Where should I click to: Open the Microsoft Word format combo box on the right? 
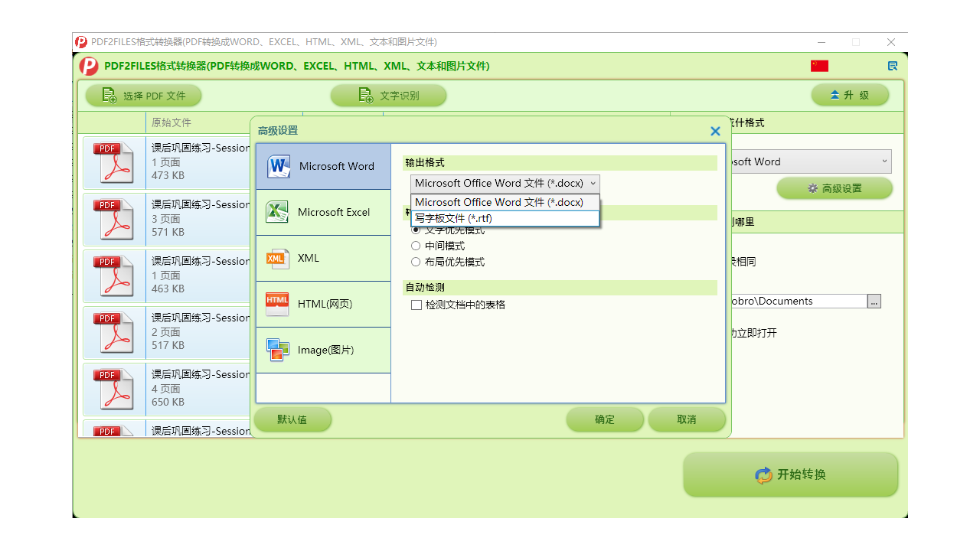pos(812,161)
